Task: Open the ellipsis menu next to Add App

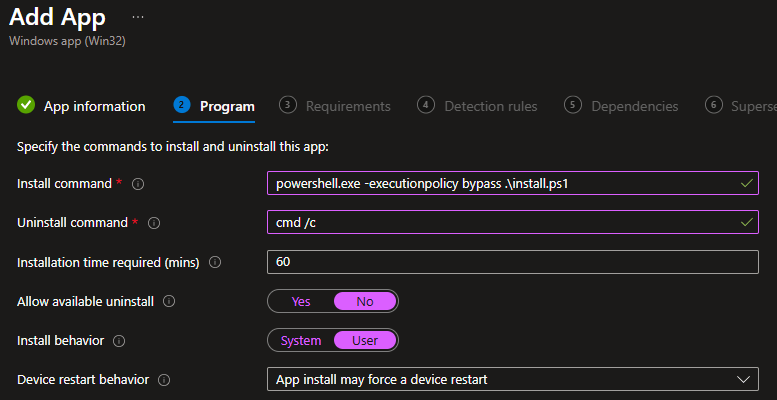Action: [138, 18]
